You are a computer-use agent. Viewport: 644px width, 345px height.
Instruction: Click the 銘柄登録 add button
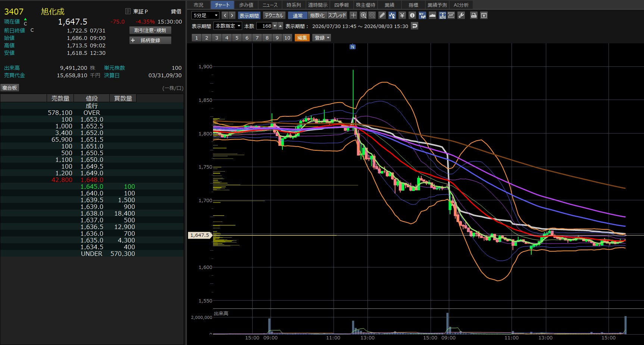click(150, 40)
